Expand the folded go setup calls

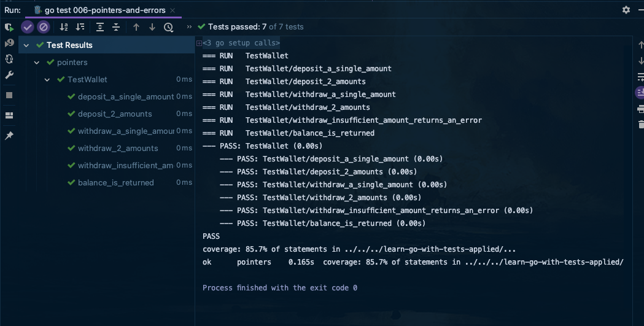click(x=199, y=43)
